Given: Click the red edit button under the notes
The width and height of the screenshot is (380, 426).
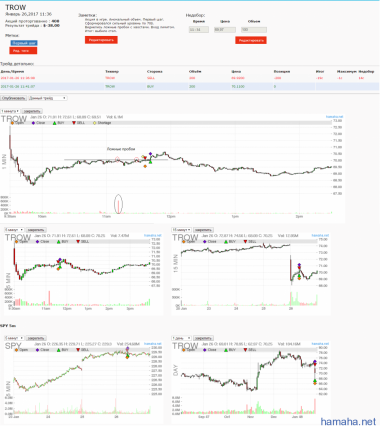Looking at the screenshot, I should click(x=101, y=40).
